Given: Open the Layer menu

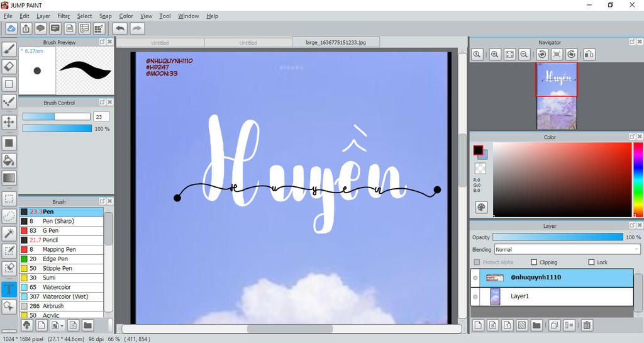Looking at the screenshot, I should (x=43, y=16).
